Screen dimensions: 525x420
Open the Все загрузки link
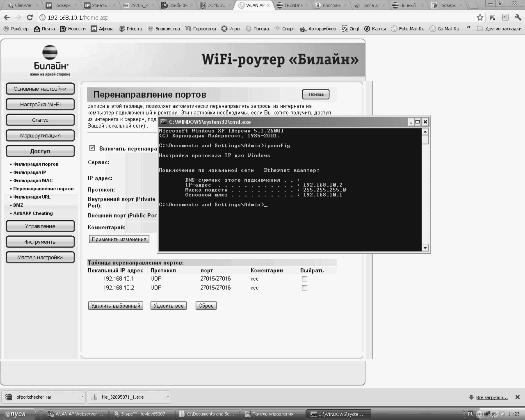[x=492, y=397]
